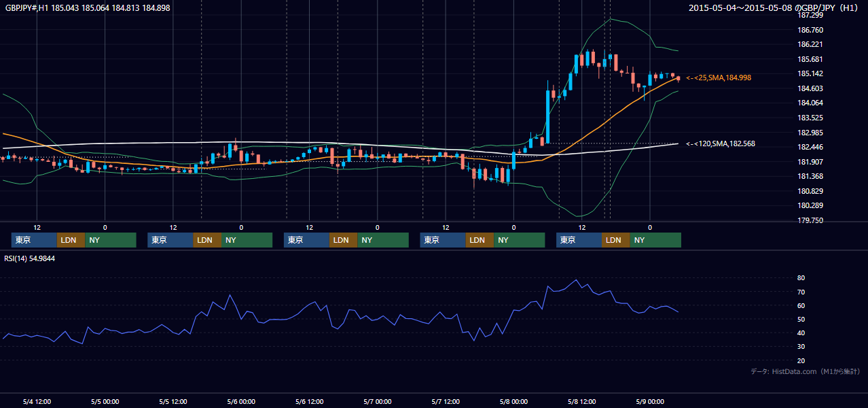Select the 5/9 00:00 date label
This screenshot has width=868, height=408.
[x=649, y=402]
